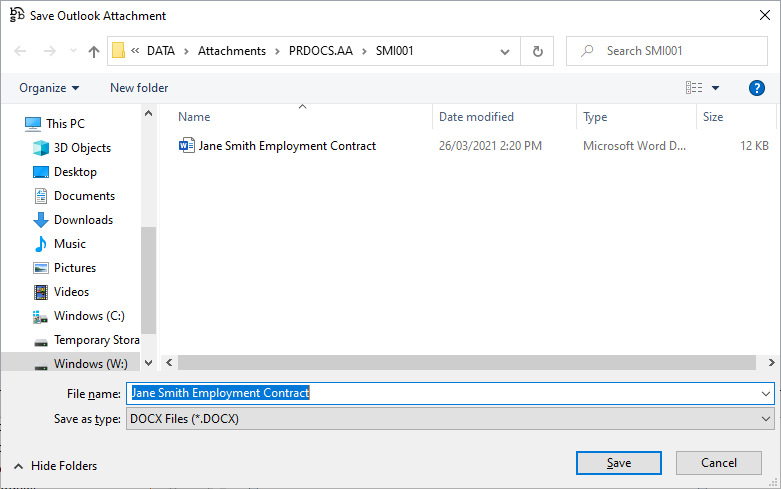Open the view options dropdown arrow
Screen dimensions: 781x489
716,88
